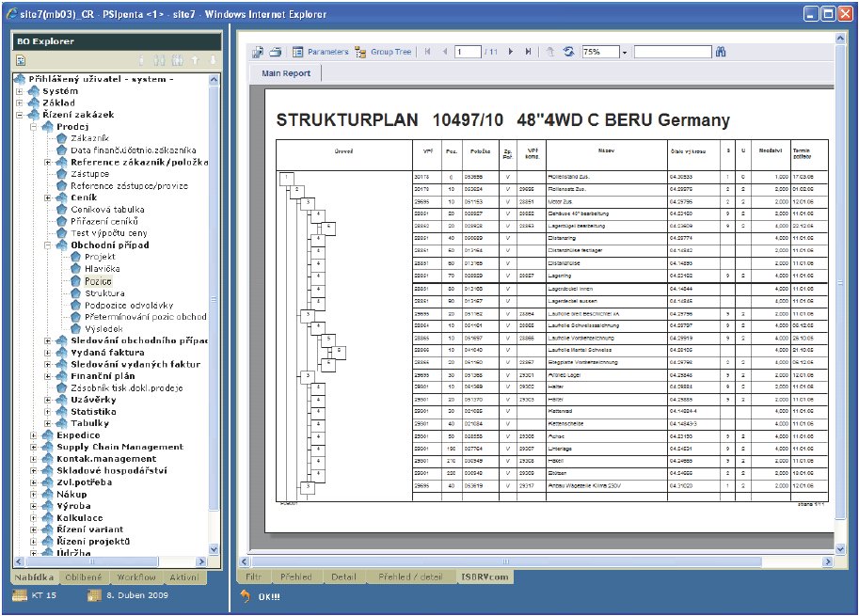This screenshot has width=859, height=616.
Task: Click the calendar week icon beside KT 15
Action: [x=20, y=595]
